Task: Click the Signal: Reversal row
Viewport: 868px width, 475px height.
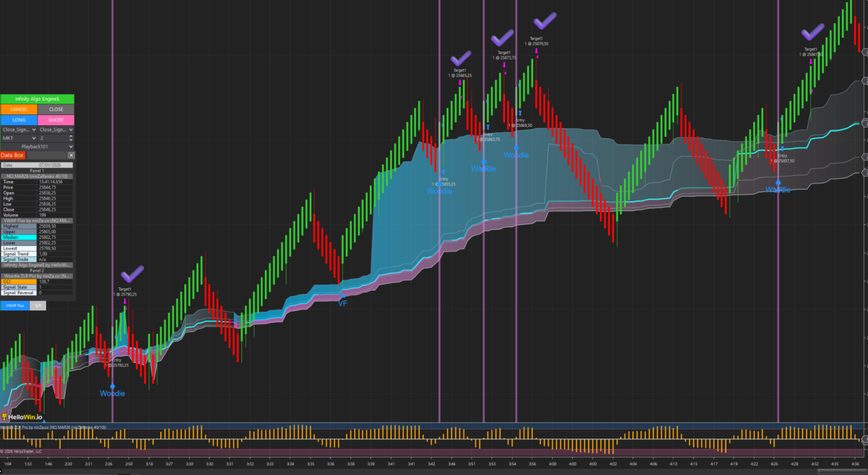Action: (37, 293)
